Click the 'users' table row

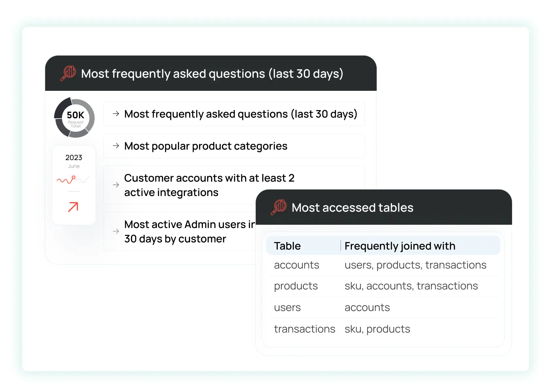384,308
